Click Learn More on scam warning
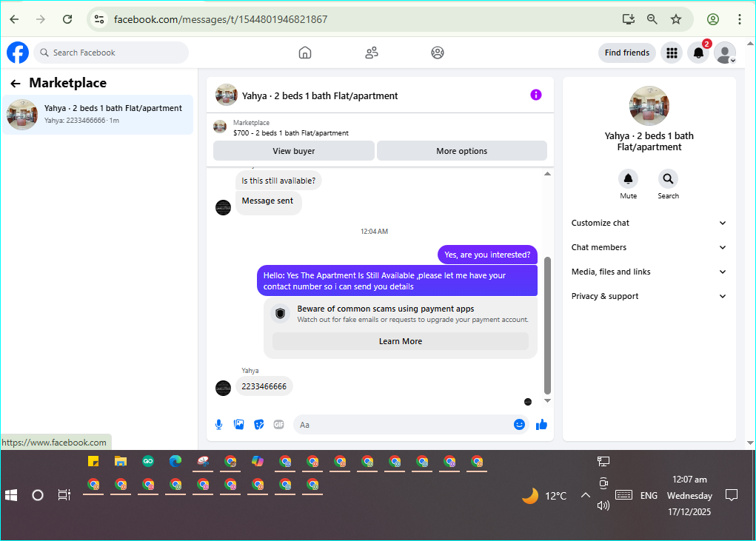This screenshot has height=541, width=756. [x=400, y=341]
